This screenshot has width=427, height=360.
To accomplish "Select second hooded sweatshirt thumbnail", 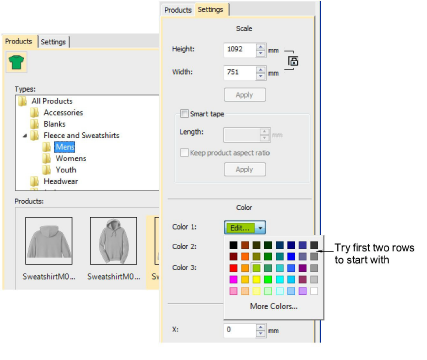I will (x=113, y=241).
